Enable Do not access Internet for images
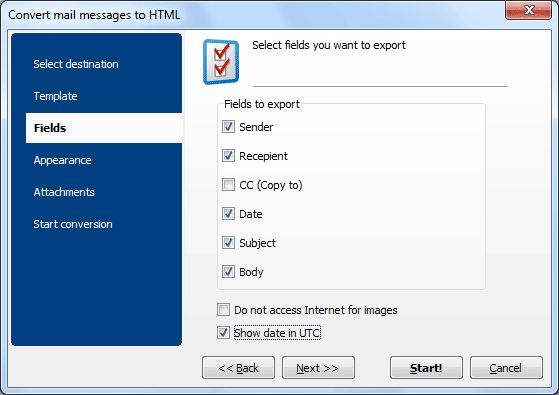The width and height of the screenshot is (559, 395). point(224,310)
